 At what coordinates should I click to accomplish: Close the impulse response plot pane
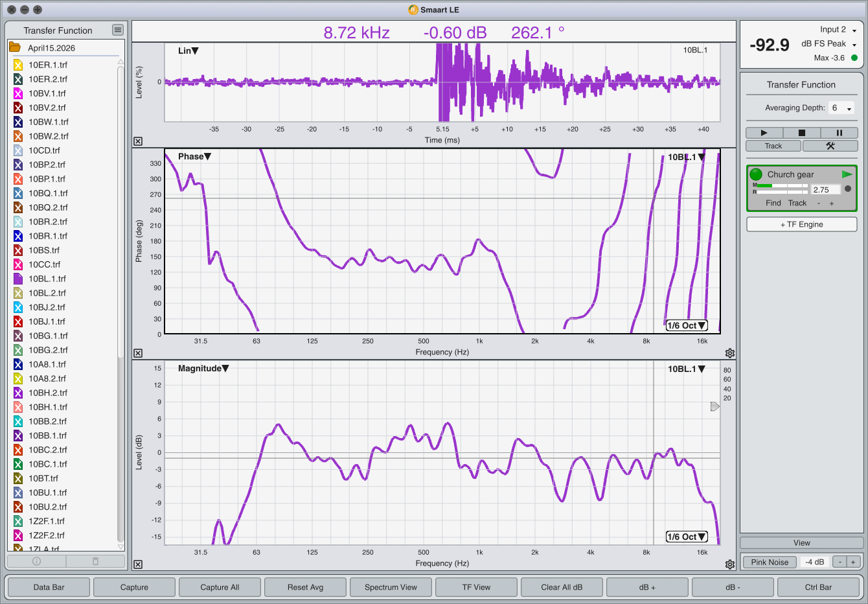point(138,141)
